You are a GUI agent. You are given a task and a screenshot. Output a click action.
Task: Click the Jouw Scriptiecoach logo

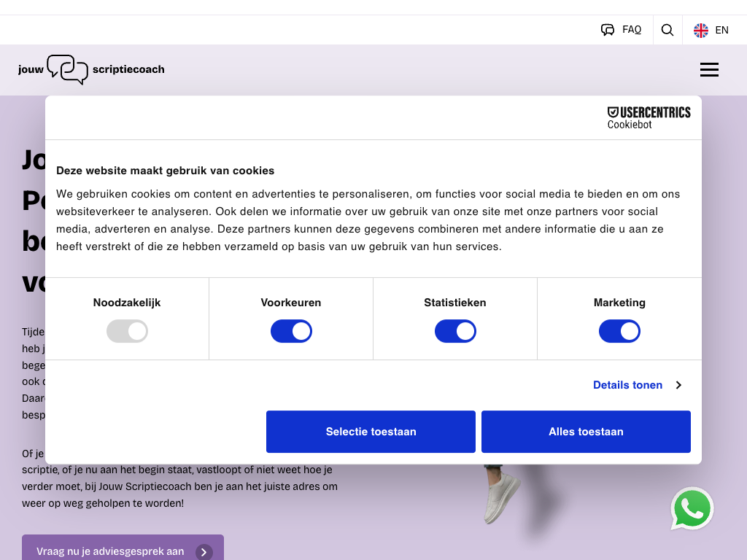click(91, 69)
